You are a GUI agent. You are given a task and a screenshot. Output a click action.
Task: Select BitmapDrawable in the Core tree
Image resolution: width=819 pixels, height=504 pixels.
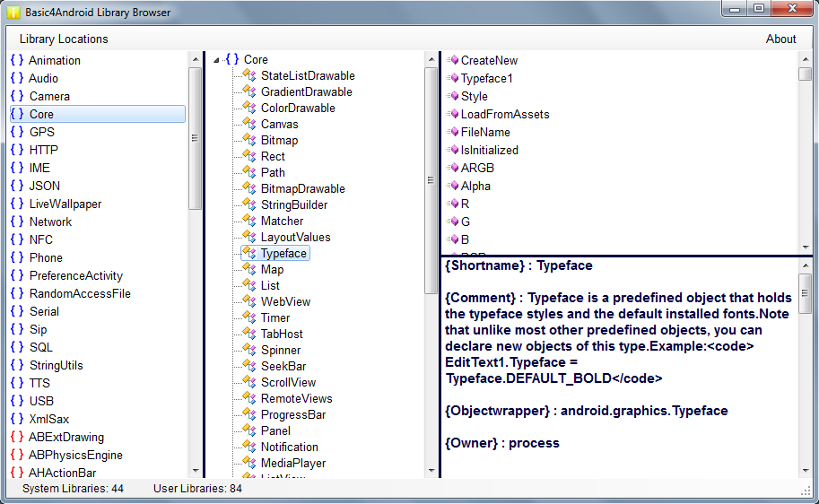[x=303, y=188]
